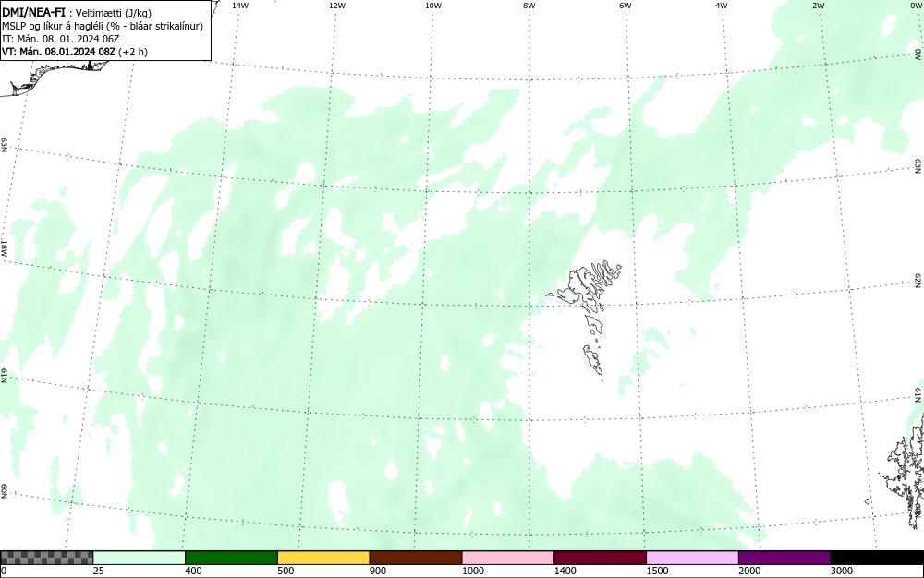Click the dark green 400–500 legend swatch

pyautogui.click(x=231, y=558)
